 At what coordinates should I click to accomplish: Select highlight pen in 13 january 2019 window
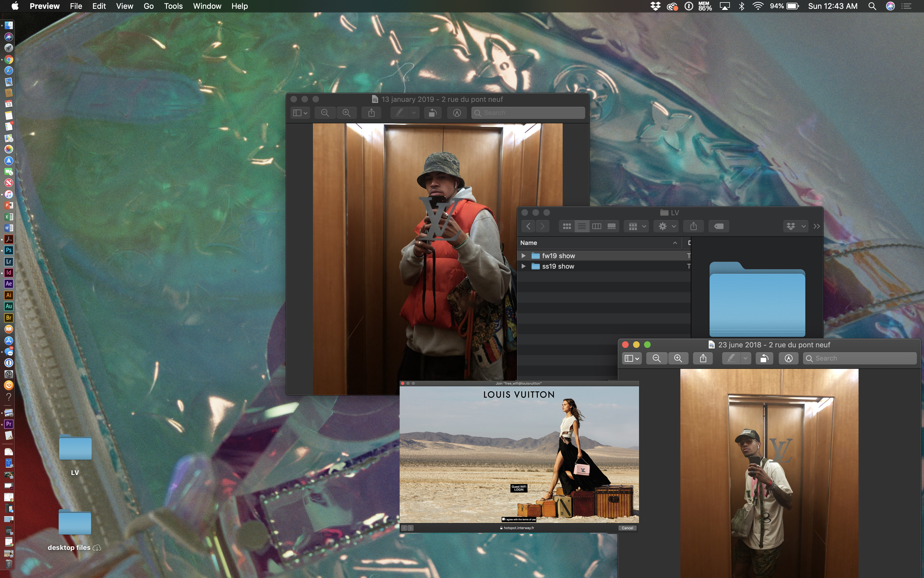click(399, 113)
